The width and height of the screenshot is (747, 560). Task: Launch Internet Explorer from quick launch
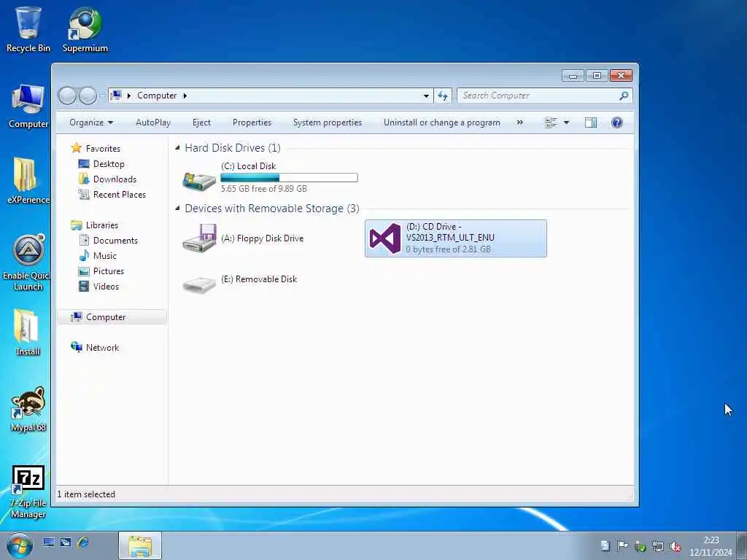[83, 542]
